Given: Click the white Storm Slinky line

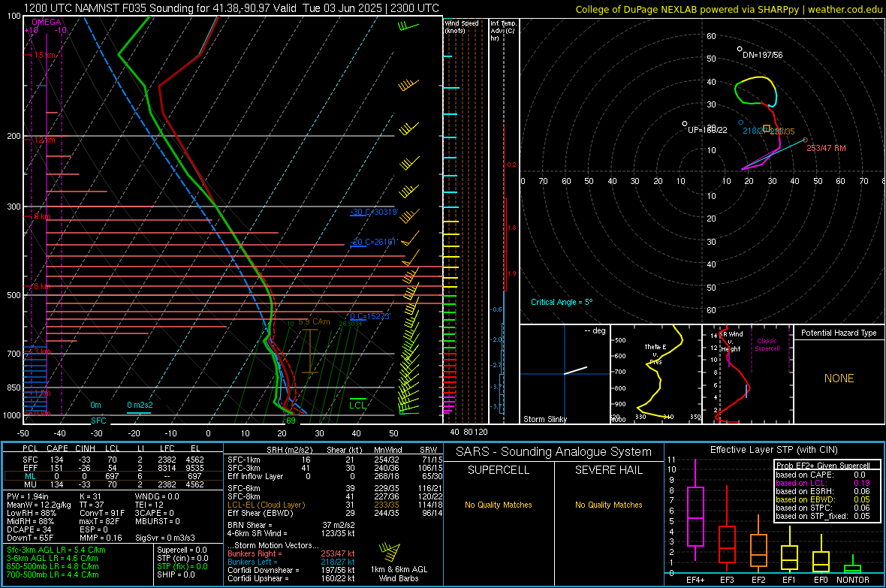Looking at the screenshot, I should pos(576,370).
